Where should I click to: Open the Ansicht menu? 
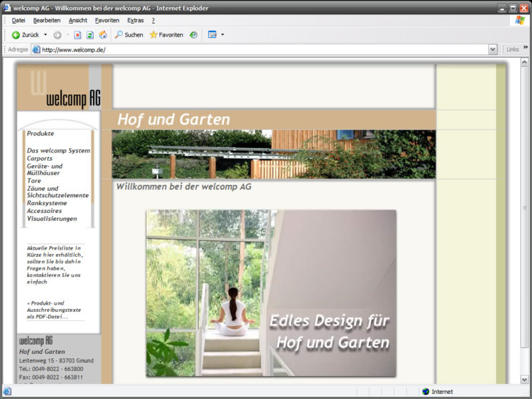click(x=78, y=20)
